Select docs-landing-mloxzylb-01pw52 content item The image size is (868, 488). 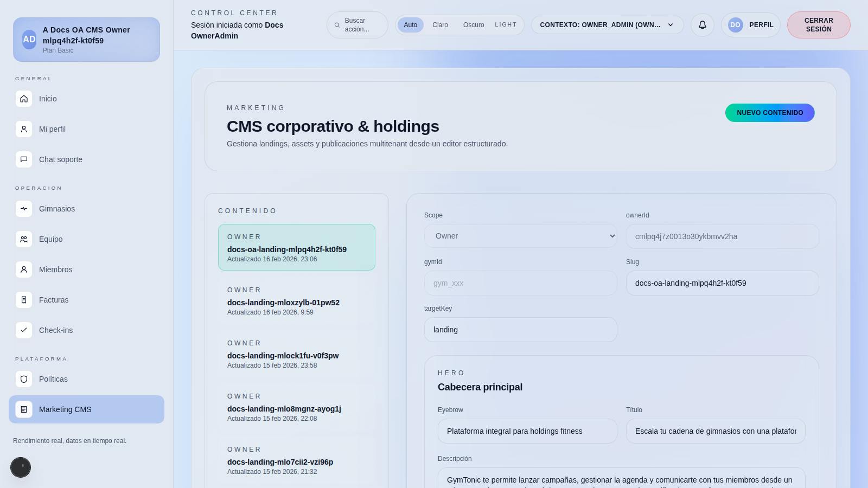pyautogui.click(x=296, y=301)
